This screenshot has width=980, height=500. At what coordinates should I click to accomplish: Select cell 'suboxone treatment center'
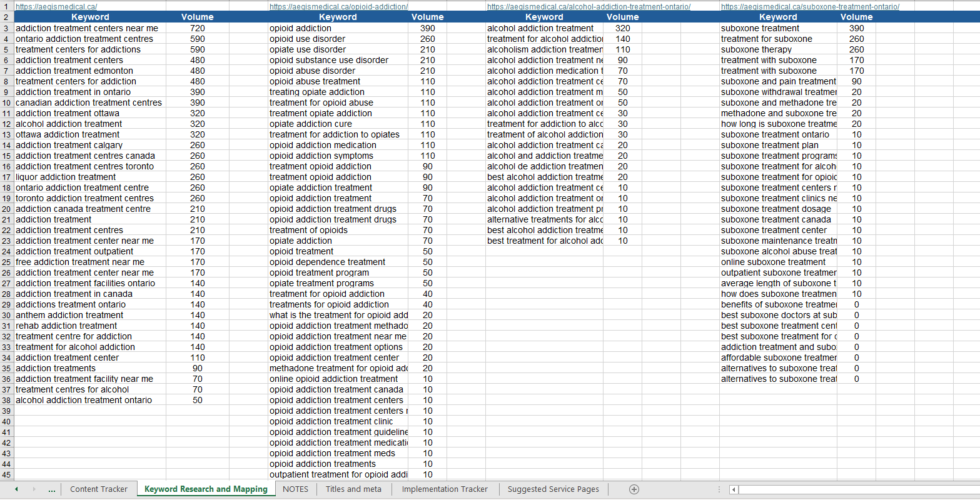point(778,230)
